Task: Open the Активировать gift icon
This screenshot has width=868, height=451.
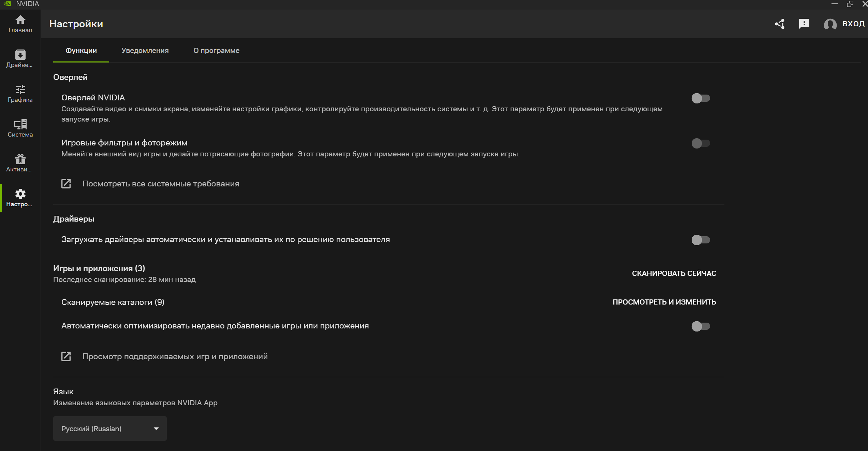Action: pyautogui.click(x=20, y=159)
